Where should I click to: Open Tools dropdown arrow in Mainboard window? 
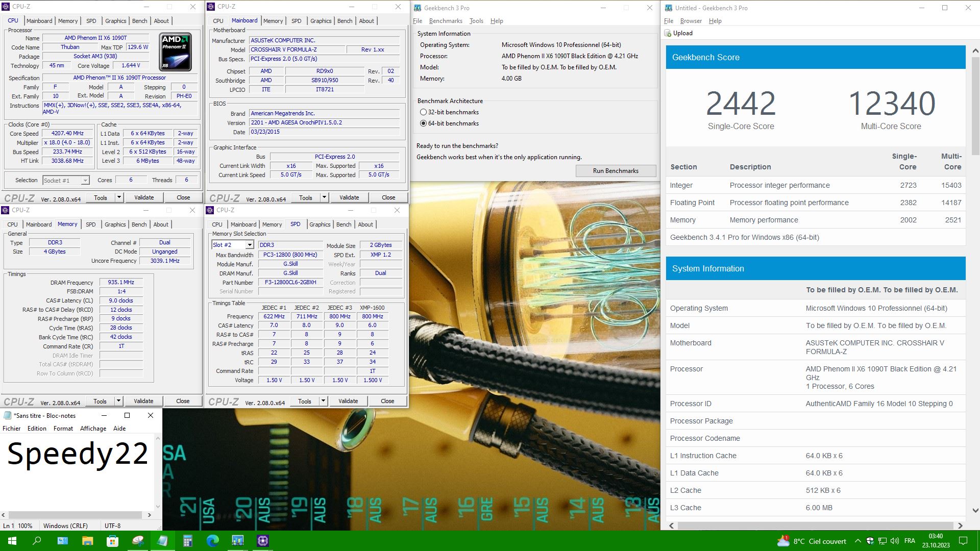(324, 197)
